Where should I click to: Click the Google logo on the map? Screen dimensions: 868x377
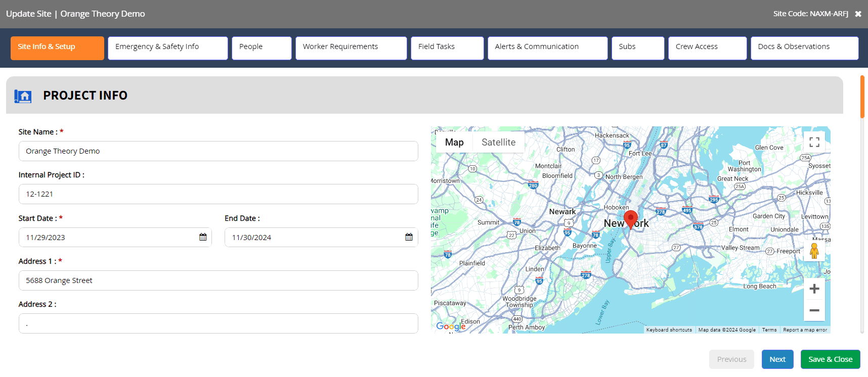[451, 326]
